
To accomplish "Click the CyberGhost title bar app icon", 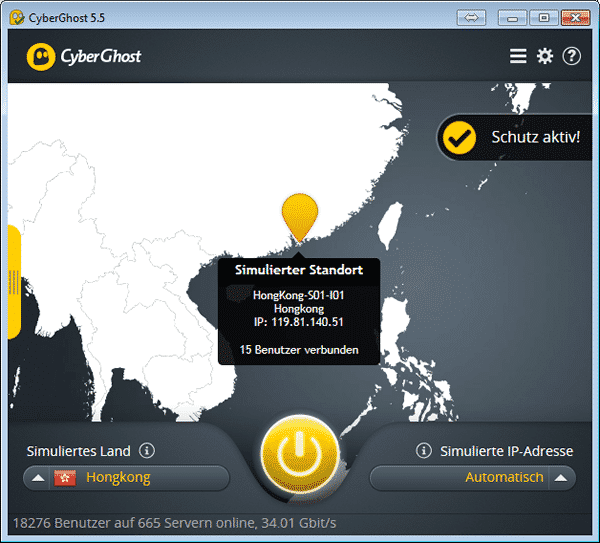I will tap(17, 18).
